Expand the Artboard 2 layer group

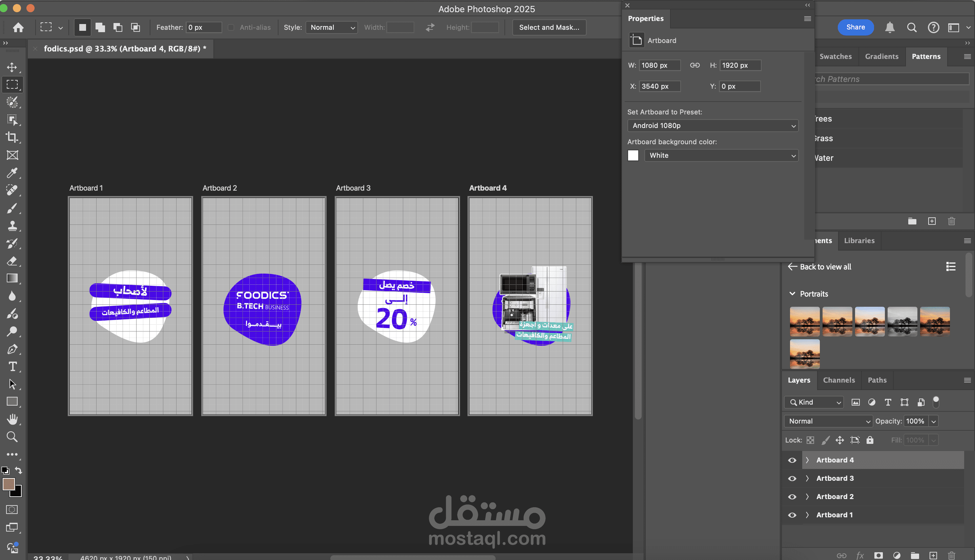807,497
